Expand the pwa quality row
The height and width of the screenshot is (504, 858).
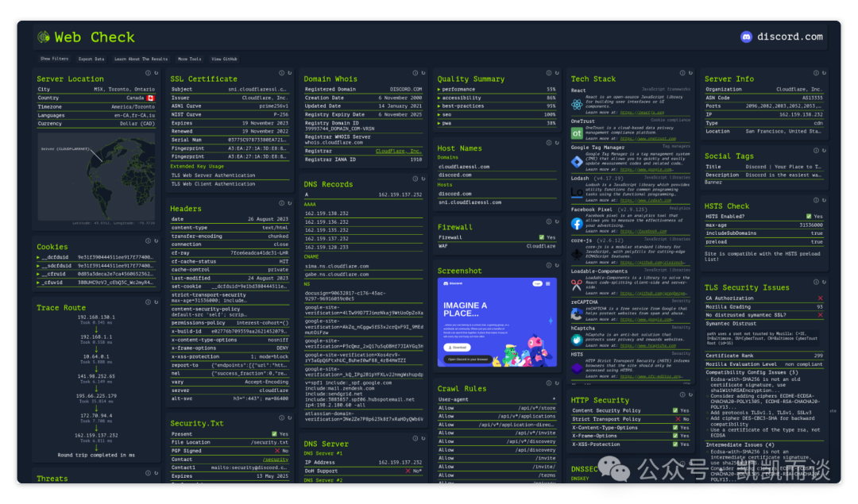pyautogui.click(x=497, y=123)
